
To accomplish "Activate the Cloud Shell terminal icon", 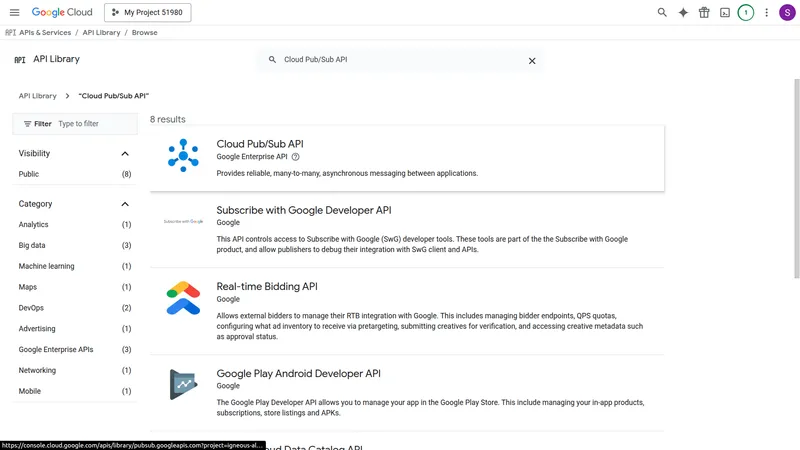I will tap(724, 12).
